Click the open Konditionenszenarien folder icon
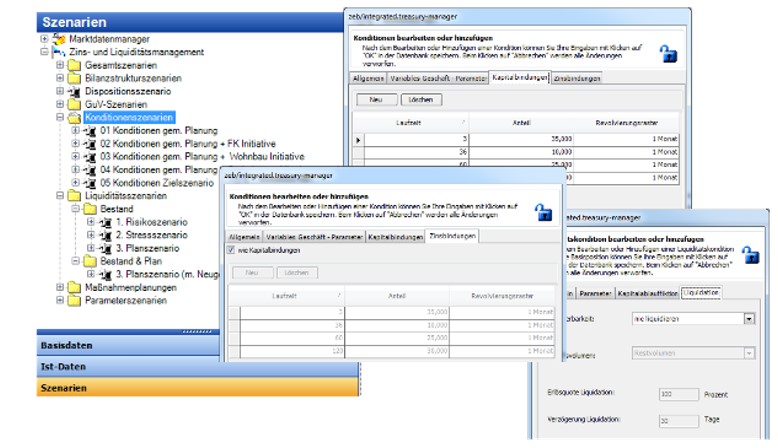This screenshot has height=448, width=778. [74, 118]
